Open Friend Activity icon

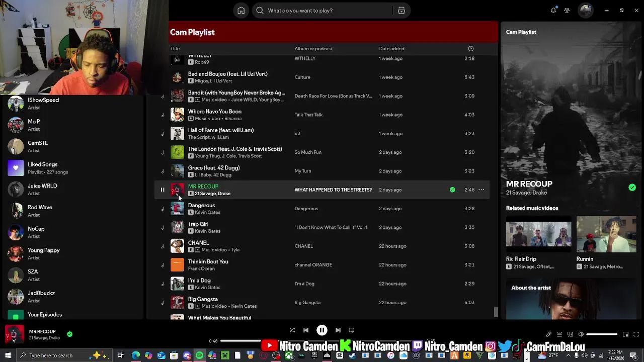tap(567, 11)
